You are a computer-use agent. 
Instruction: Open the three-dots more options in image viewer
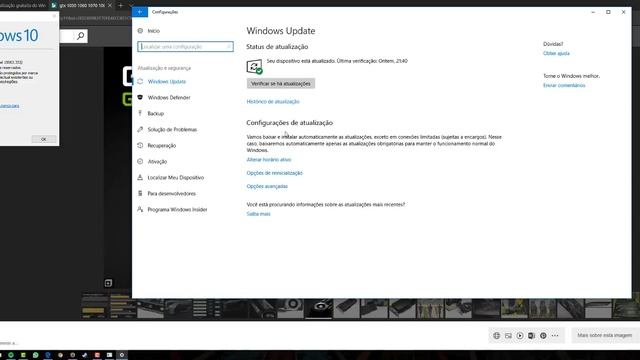pyautogui.click(x=555, y=336)
